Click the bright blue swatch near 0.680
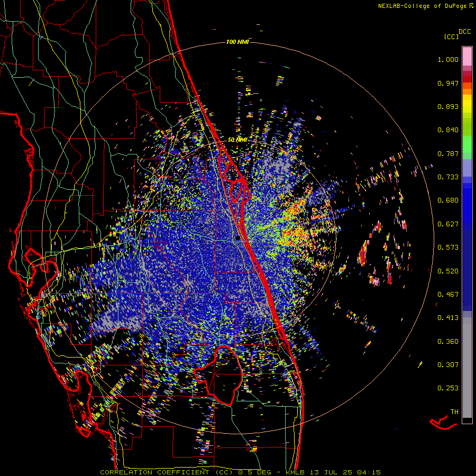This screenshot has height=476, width=476. 467,204
